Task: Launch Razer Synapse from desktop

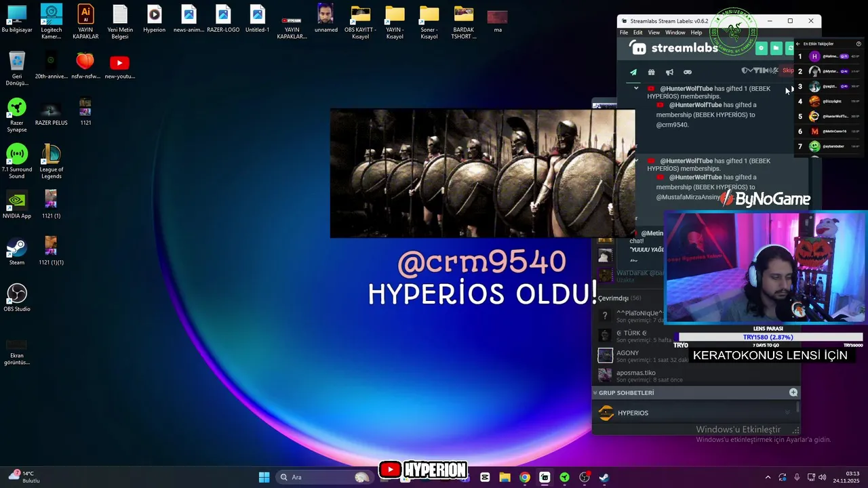Action: tap(17, 115)
